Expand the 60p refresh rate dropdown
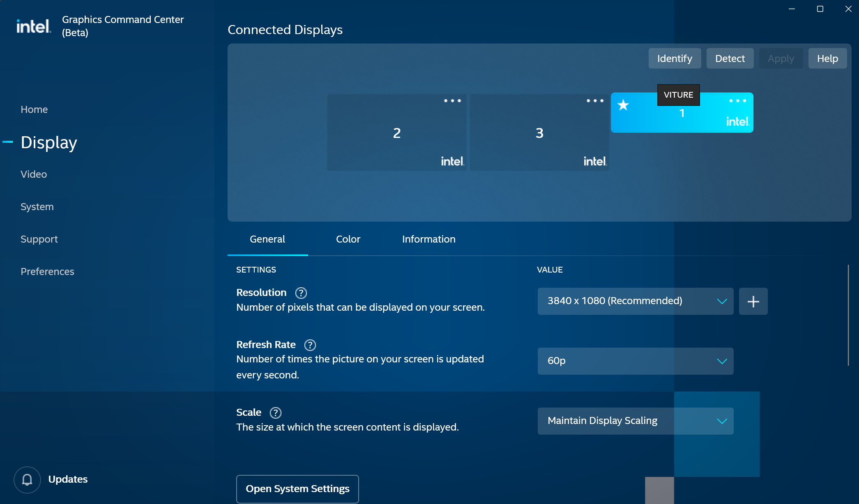 pyautogui.click(x=635, y=361)
